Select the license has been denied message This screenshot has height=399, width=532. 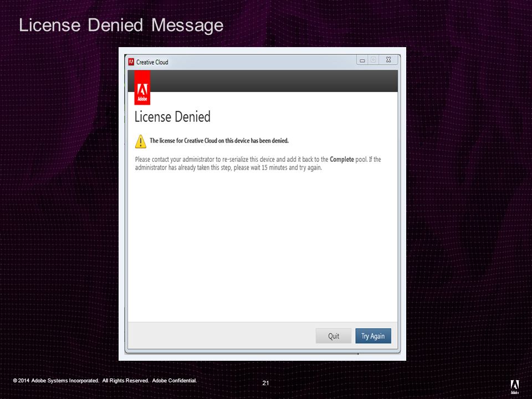[219, 140]
